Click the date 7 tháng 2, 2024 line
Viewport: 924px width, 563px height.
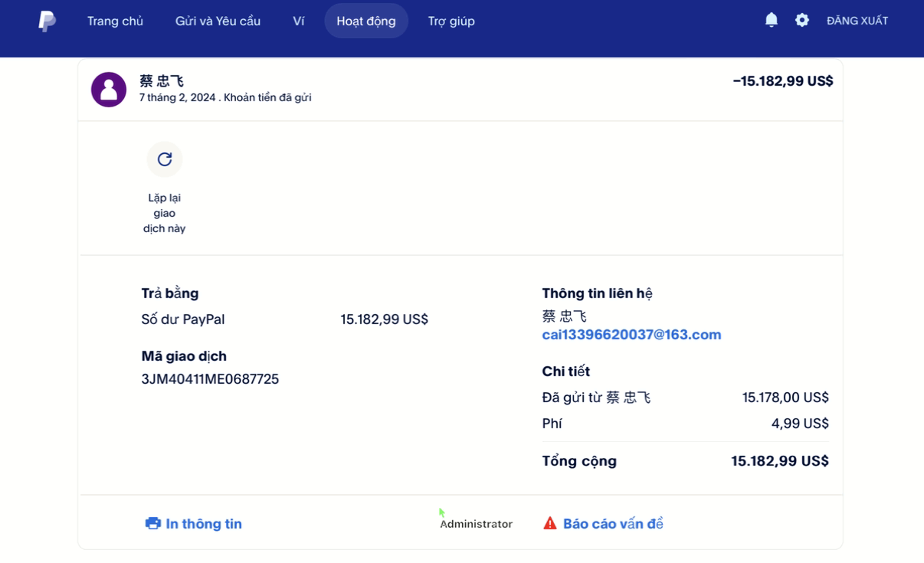click(225, 97)
